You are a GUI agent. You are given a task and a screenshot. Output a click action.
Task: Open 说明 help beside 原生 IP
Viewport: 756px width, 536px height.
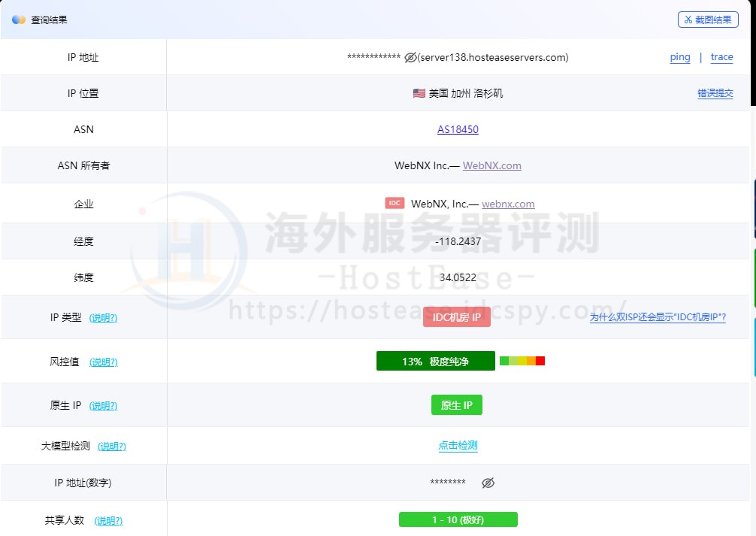coord(103,406)
